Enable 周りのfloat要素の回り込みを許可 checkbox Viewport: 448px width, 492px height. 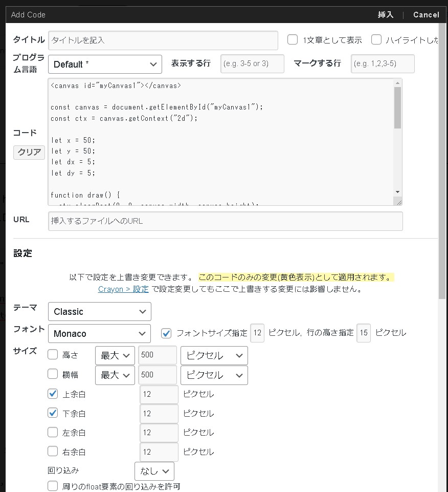click(x=53, y=486)
